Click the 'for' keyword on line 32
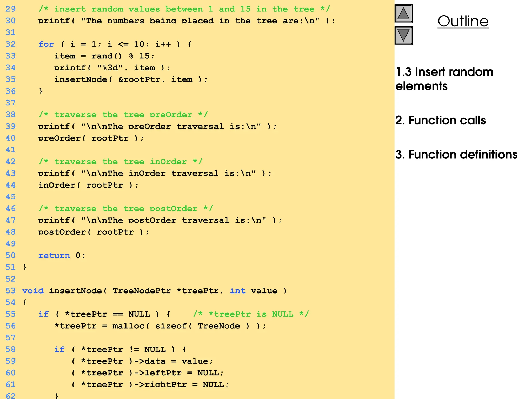Viewport: 532px width, 399px height. (46, 44)
